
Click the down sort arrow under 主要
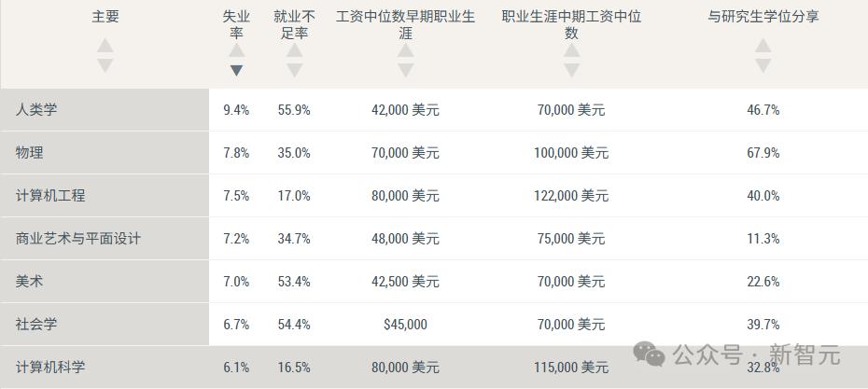point(105,65)
